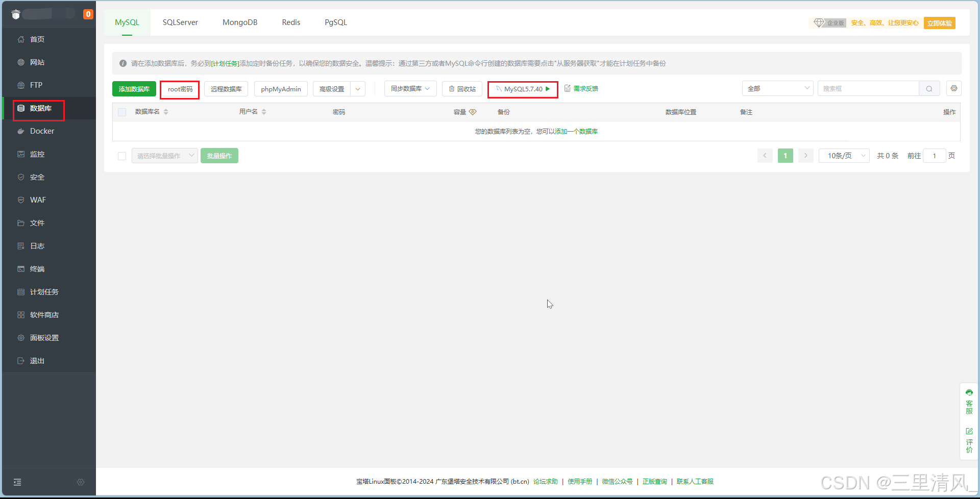
Task: Switch to the Redis tab
Action: pos(291,22)
